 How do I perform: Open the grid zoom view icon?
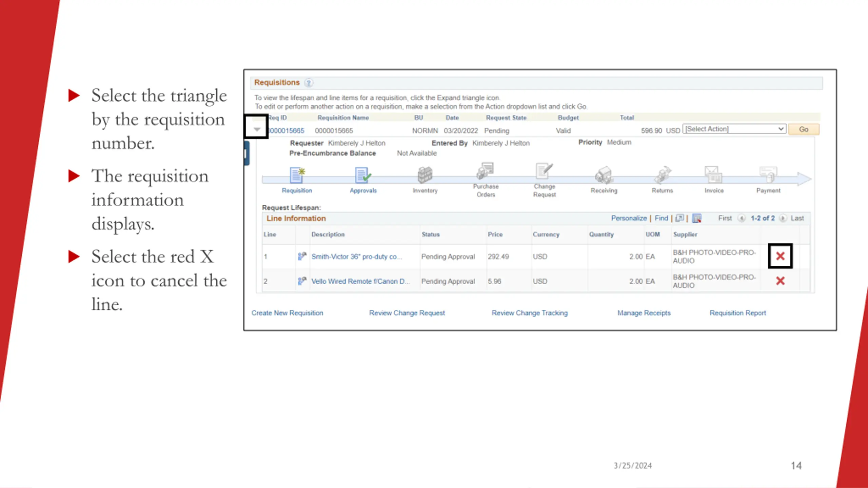(x=679, y=218)
